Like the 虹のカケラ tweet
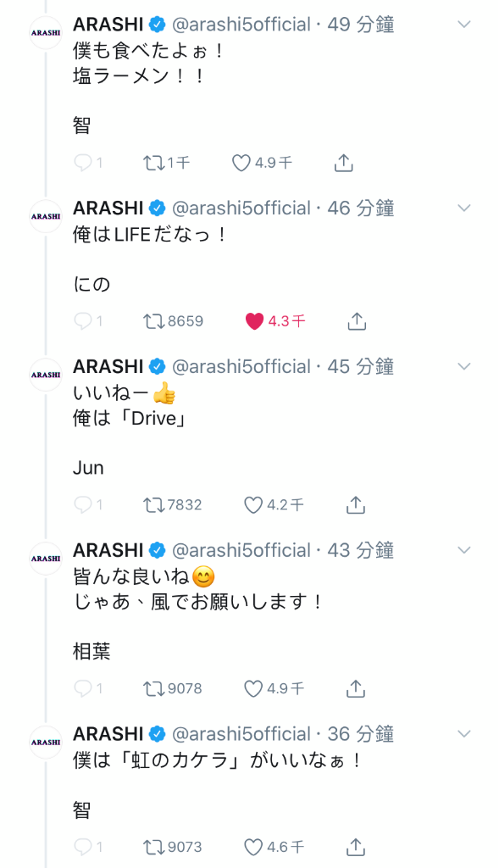Viewport: 499px width, 868px height. [253, 847]
